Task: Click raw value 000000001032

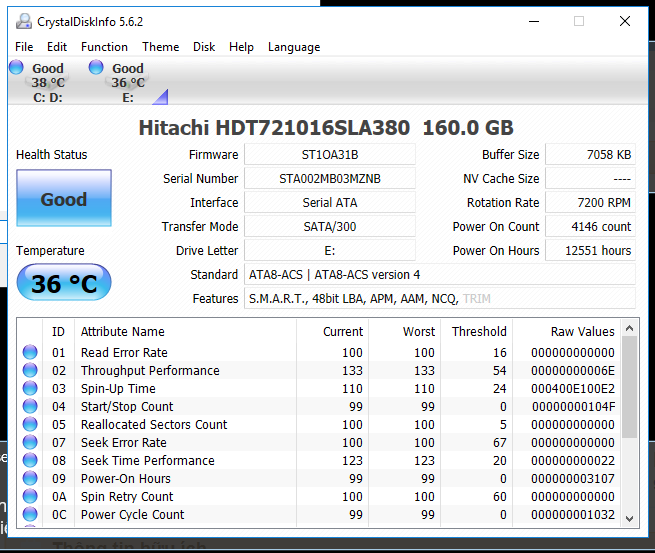Action: [573, 515]
